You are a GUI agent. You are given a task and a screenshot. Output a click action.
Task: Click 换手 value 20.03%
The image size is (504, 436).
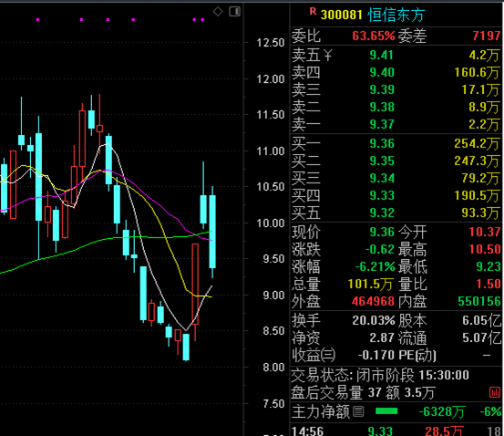click(x=374, y=320)
